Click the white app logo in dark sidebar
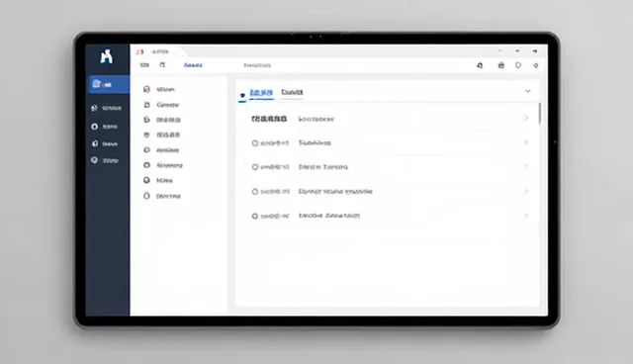 tap(106, 56)
